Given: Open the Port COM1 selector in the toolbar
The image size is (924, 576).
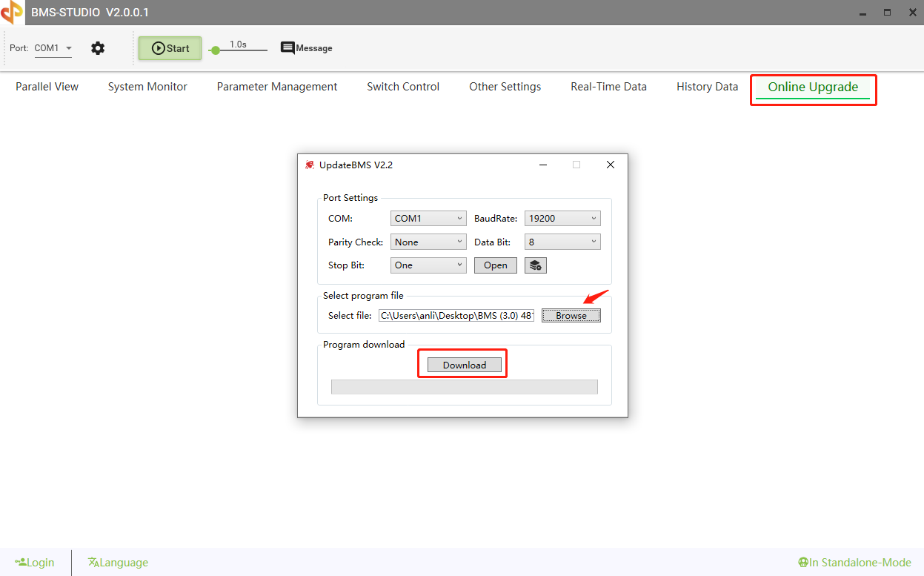Looking at the screenshot, I should (53, 47).
